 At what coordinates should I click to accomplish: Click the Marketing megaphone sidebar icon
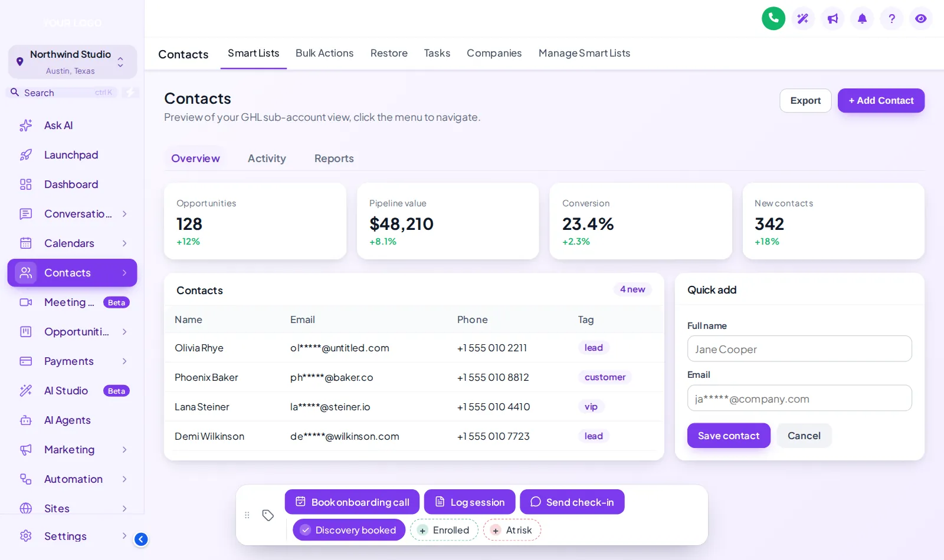coord(26,450)
